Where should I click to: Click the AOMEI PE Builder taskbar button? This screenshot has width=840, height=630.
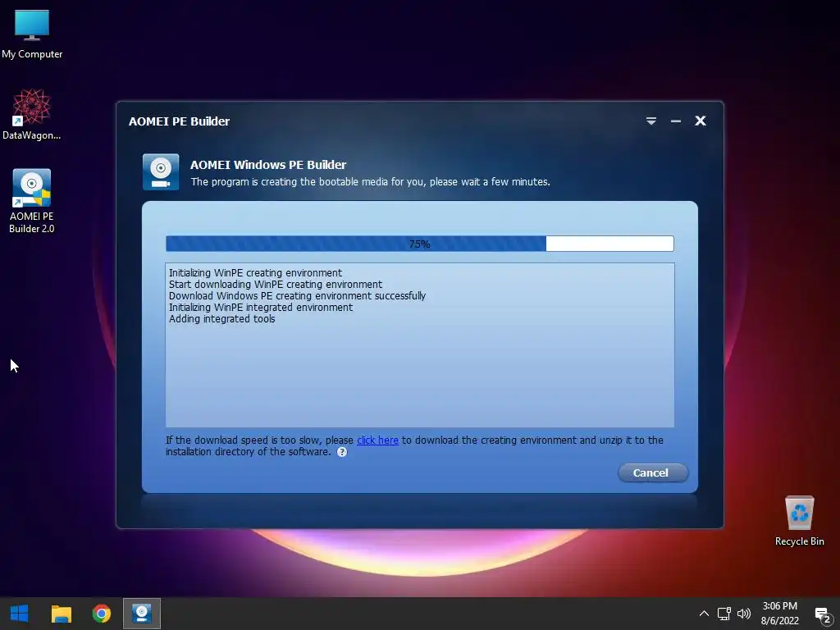(142, 614)
